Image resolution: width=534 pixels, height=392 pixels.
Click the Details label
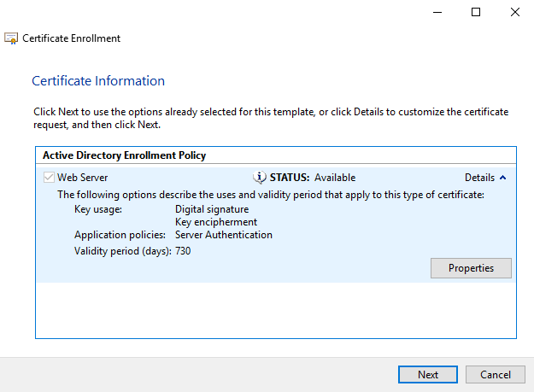(x=479, y=178)
